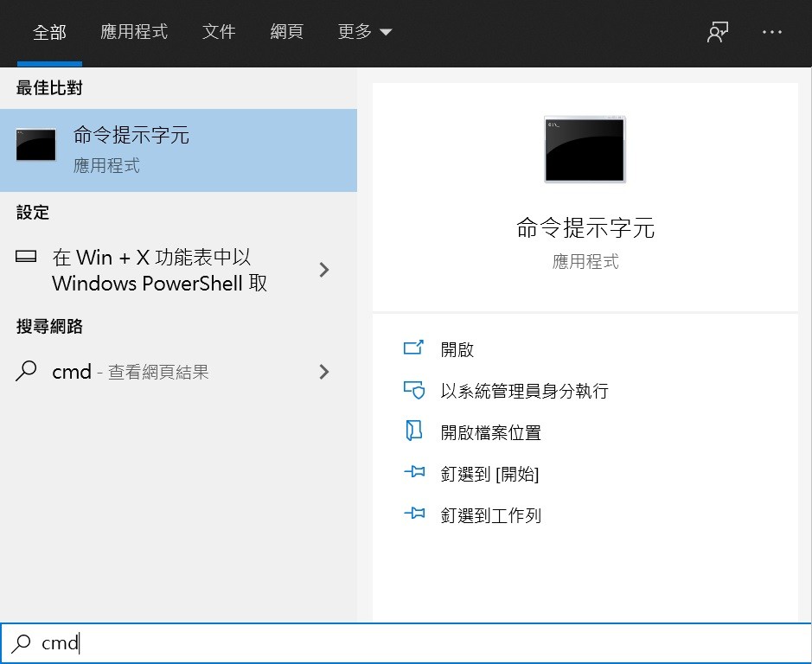The width and height of the screenshot is (812, 664).
Task: Open the 網頁 tab
Action: coord(286,32)
